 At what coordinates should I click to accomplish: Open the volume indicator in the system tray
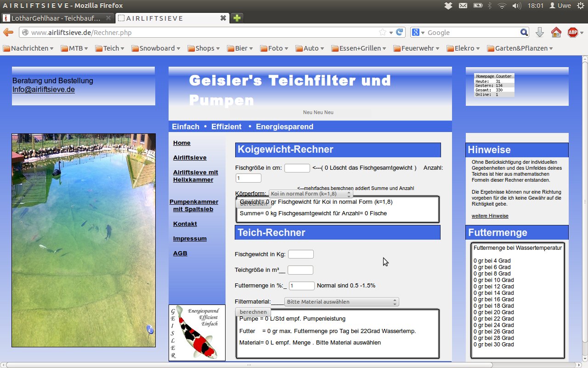click(516, 6)
